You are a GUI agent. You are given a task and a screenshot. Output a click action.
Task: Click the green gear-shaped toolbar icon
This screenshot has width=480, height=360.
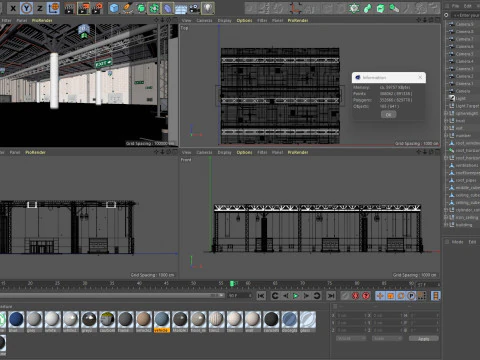pyautogui.click(x=354, y=8)
